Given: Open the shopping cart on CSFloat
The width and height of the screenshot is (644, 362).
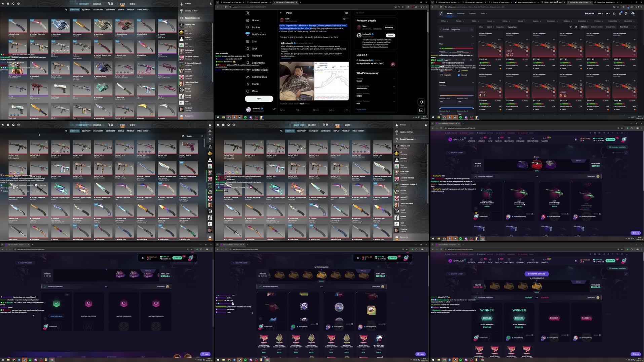Looking at the screenshot, I should [x=614, y=14].
